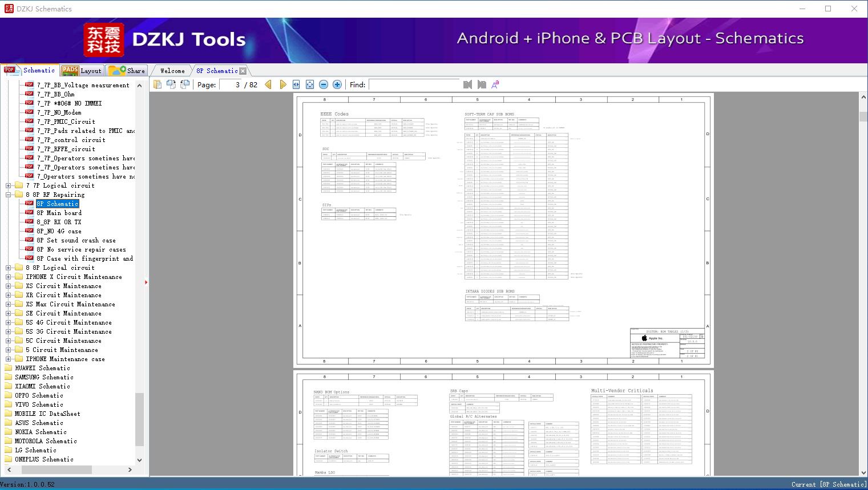Click folder icon of HUAWEI Schematic

(x=9, y=368)
